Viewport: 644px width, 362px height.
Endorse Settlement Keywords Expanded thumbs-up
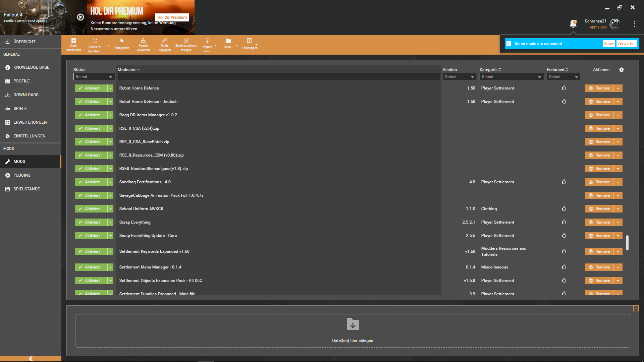point(564,251)
